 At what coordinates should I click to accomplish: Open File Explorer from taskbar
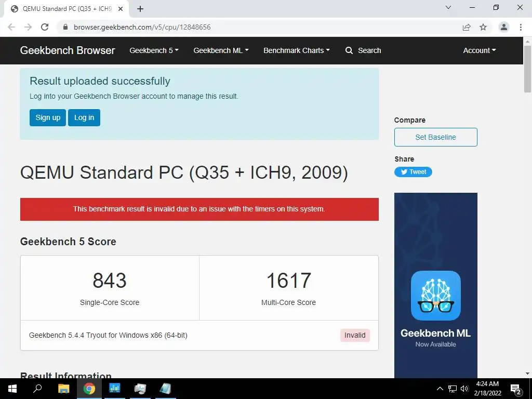pos(63,389)
